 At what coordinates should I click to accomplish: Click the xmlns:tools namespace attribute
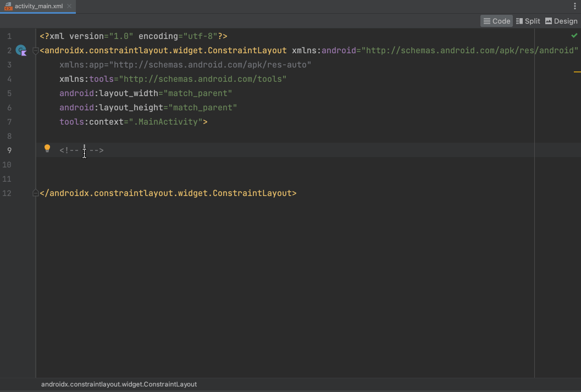pos(173,79)
